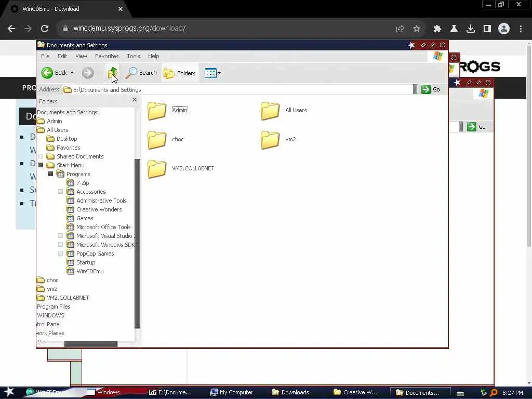The image size is (532, 399).
Task: Select 7-Zip program folder in tree
Action: [x=83, y=183]
